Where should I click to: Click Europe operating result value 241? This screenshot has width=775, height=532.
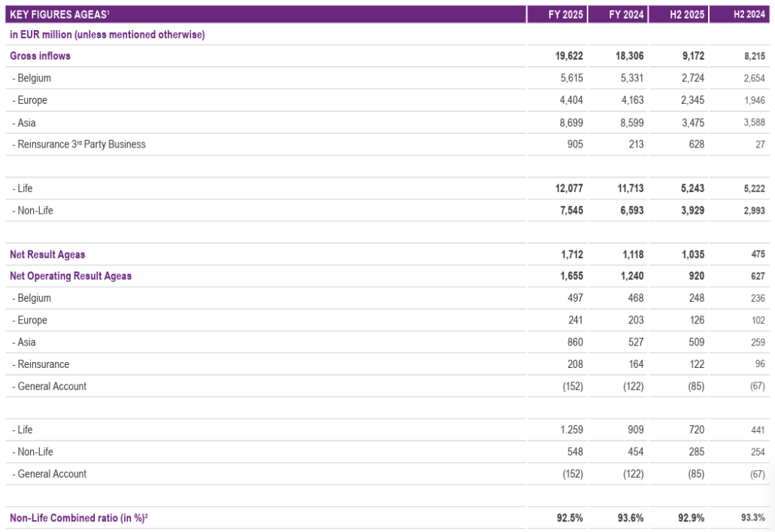[576, 321]
